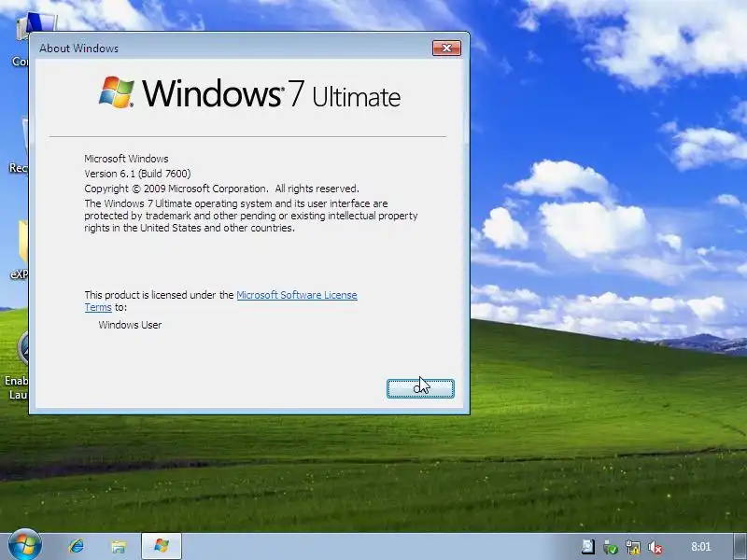Select the eXP folder desktop icon
Screen dimensions: 747x560
point(19,250)
